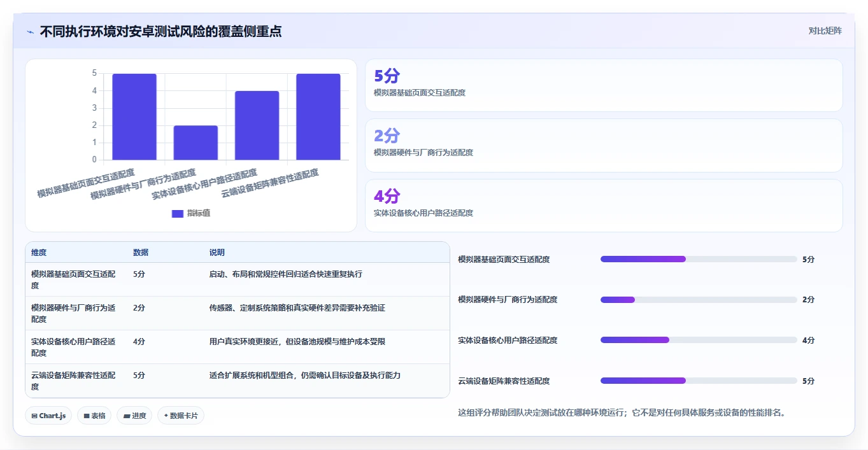The width and height of the screenshot is (868, 450).
Task: Click the 云端设备矩阵兼容性适配度 chart bar
Action: 318,116
